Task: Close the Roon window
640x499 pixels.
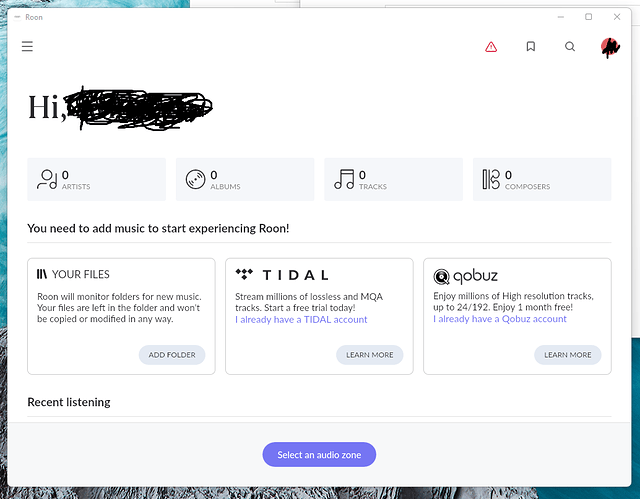Action: pyautogui.click(x=617, y=17)
